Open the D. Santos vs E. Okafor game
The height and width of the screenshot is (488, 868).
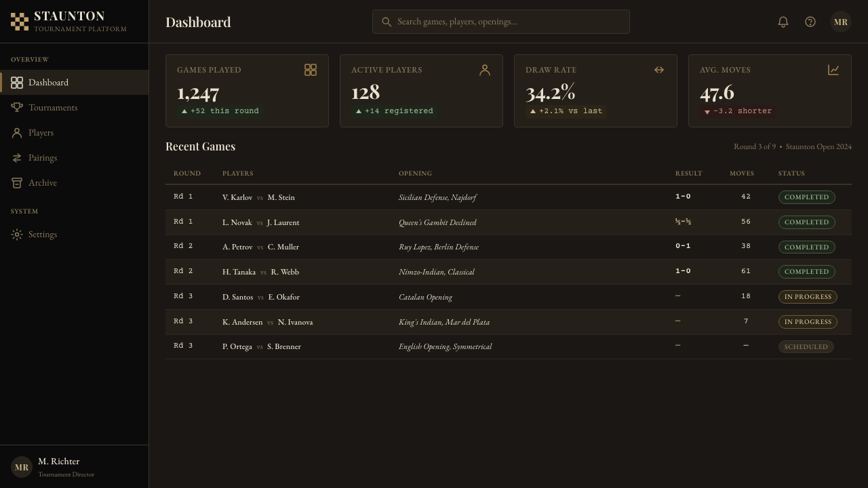click(x=509, y=297)
